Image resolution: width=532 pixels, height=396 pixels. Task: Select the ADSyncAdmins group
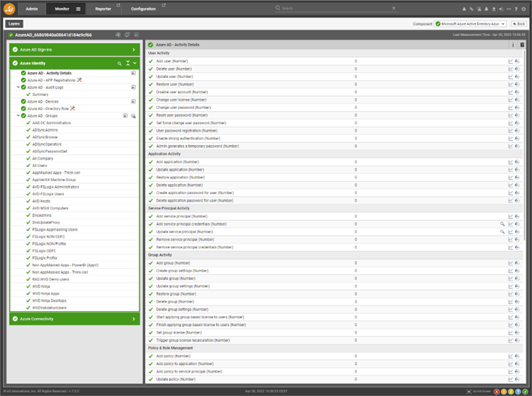[x=45, y=130]
